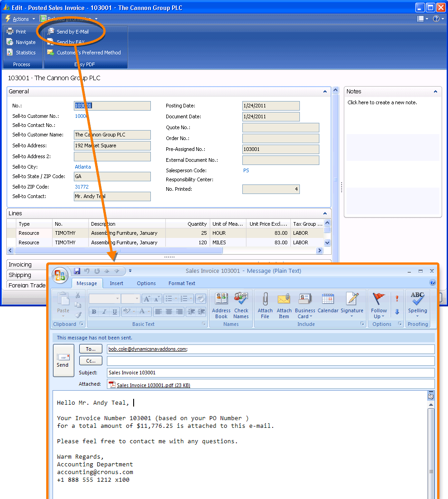
Task: Expand the Shipping FastTab
Action: (x=20, y=275)
